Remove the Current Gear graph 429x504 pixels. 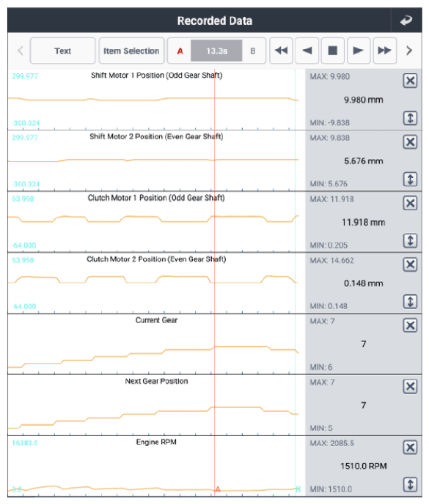point(410,325)
